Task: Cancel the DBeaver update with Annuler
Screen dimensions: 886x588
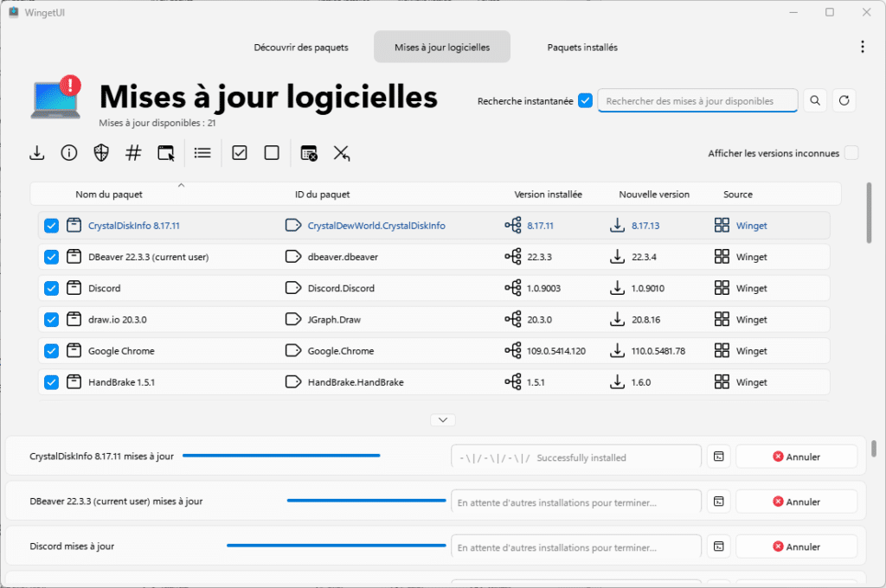Action: (797, 502)
